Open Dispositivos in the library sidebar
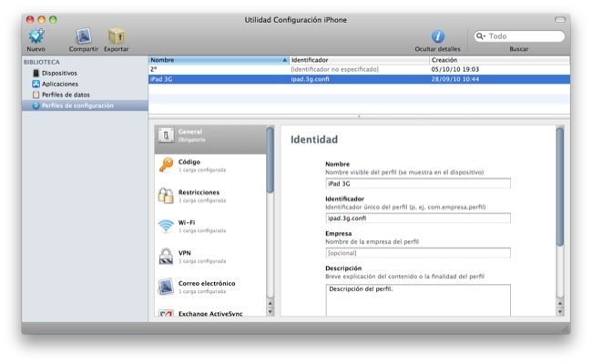The image size is (592, 364). coord(59,73)
